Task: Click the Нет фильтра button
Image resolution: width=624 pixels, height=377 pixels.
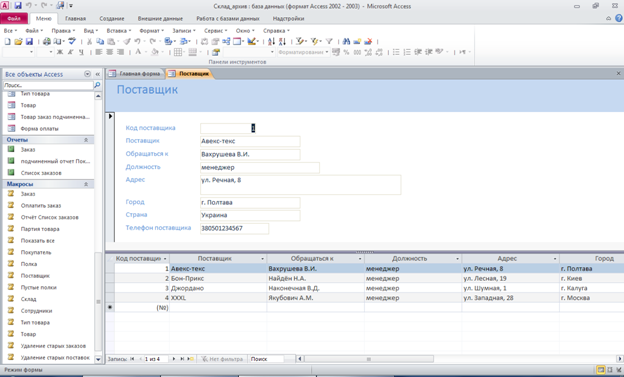Action: pyautogui.click(x=222, y=359)
